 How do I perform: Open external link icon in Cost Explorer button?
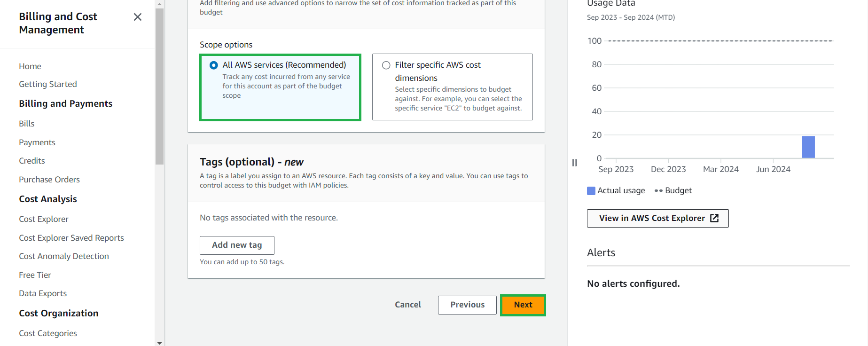(714, 218)
